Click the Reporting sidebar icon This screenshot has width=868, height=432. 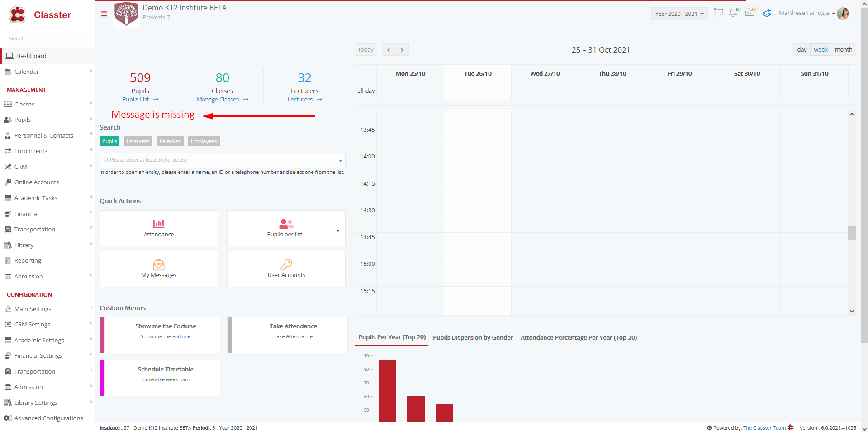tap(8, 260)
